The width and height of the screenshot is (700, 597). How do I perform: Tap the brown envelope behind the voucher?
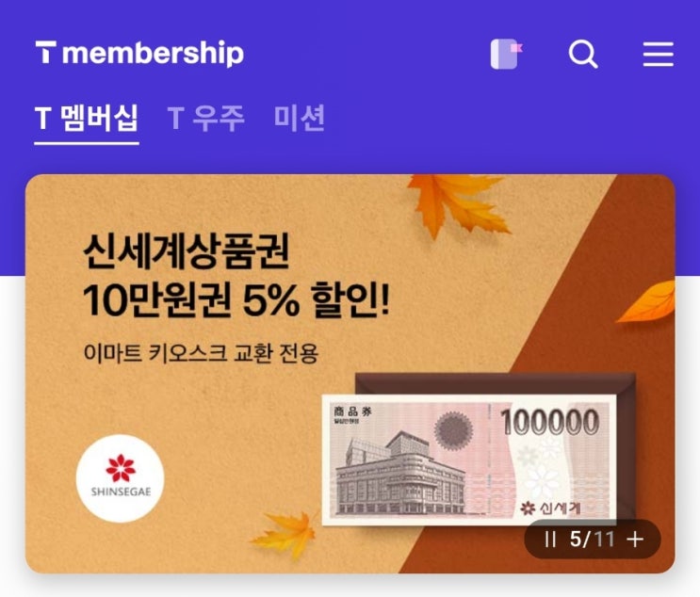click(496, 384)
